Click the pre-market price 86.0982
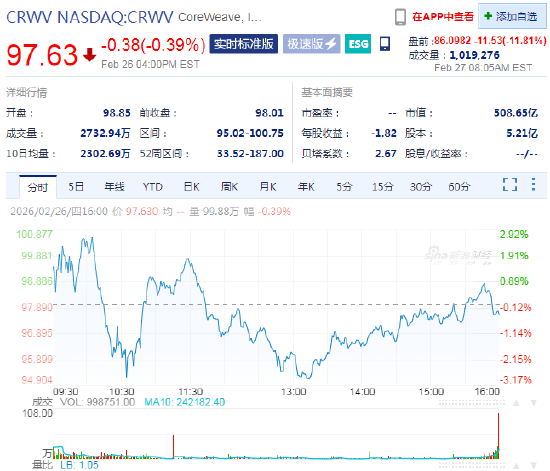550x471 pixels. click(453, 41)
